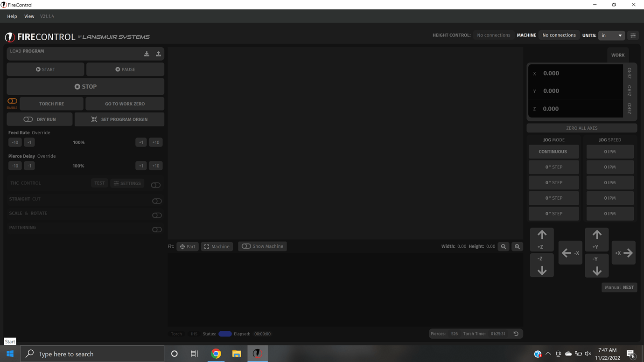This screenshot has height=362, width=644.
Task: Click the zoom out magnifier icon
Action: [504, 246]
